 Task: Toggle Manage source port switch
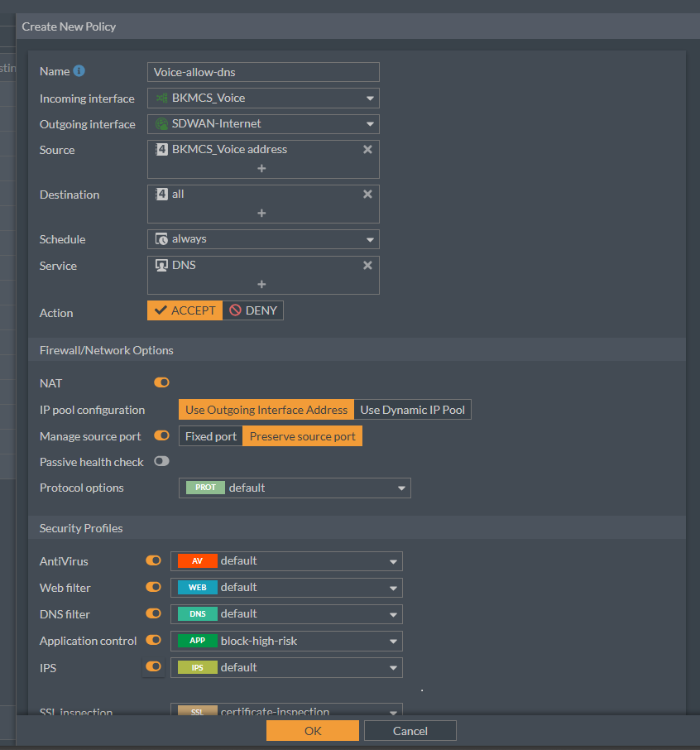pos(161,435)
